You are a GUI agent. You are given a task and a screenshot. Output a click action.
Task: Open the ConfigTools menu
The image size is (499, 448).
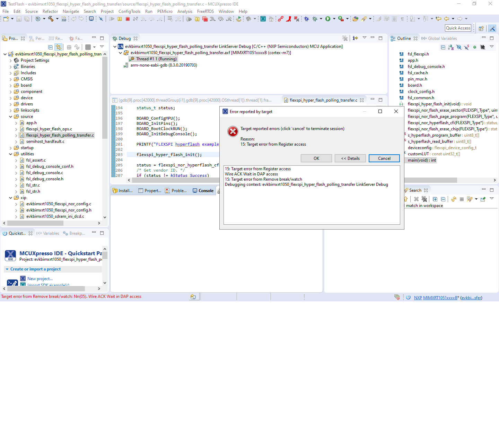pyautogui.click(x=129, y=11)
